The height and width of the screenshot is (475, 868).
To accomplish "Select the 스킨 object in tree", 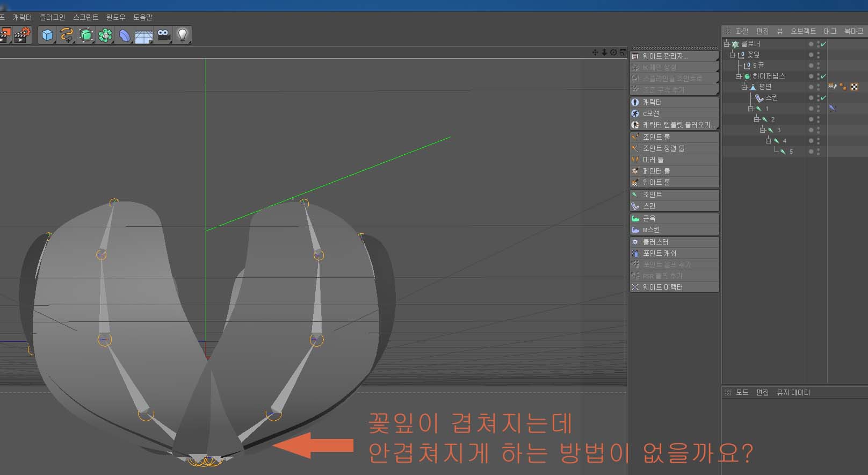I will pos(771,98).
